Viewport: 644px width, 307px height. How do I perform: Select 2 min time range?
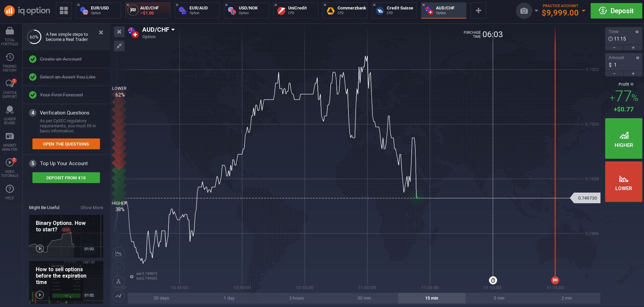(x=567, y=298)
